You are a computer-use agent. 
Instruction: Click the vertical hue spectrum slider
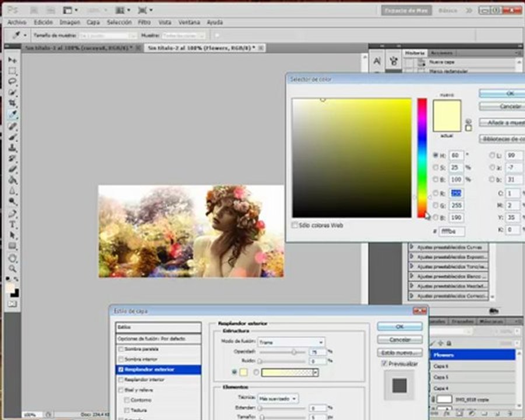point(422,157)
